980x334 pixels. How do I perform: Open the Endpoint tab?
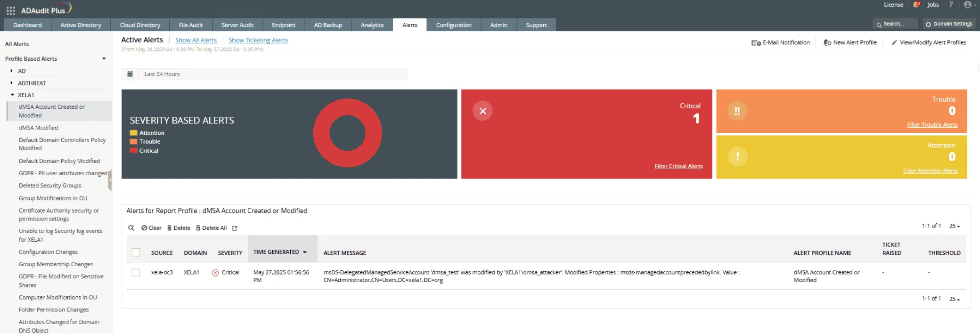[284, 25]
